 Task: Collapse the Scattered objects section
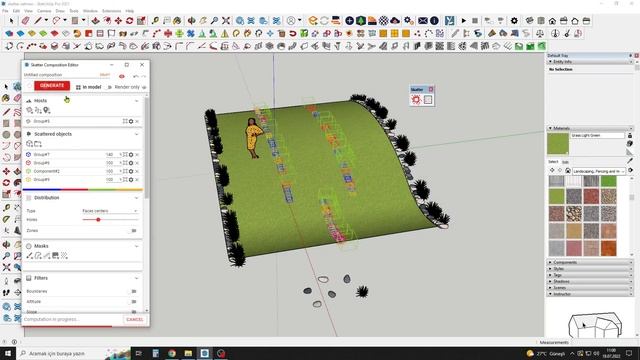click(137, 134)
